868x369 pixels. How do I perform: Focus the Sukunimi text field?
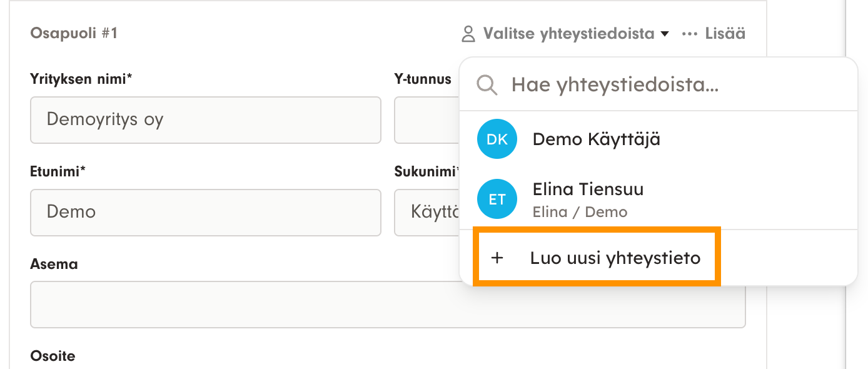tap(426, 212)
